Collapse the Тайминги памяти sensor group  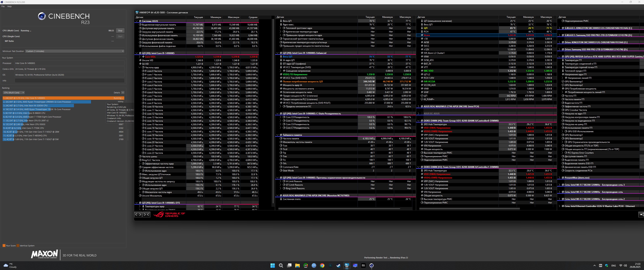point(277,135)
